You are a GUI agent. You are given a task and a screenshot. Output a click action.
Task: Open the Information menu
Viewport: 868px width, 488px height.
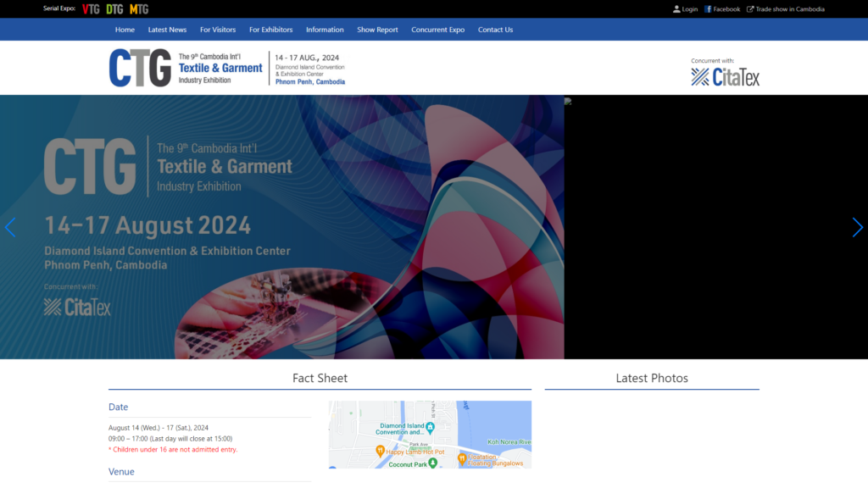(325, 30)
